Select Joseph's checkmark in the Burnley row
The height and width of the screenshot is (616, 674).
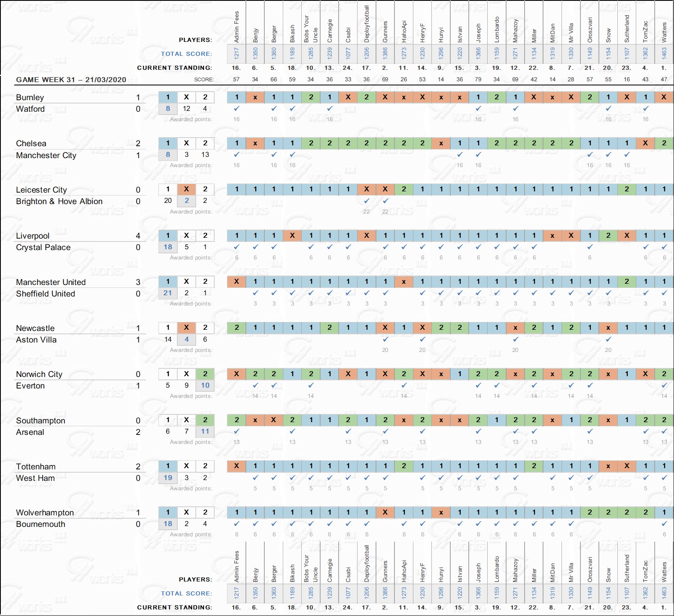pos(478,109)
